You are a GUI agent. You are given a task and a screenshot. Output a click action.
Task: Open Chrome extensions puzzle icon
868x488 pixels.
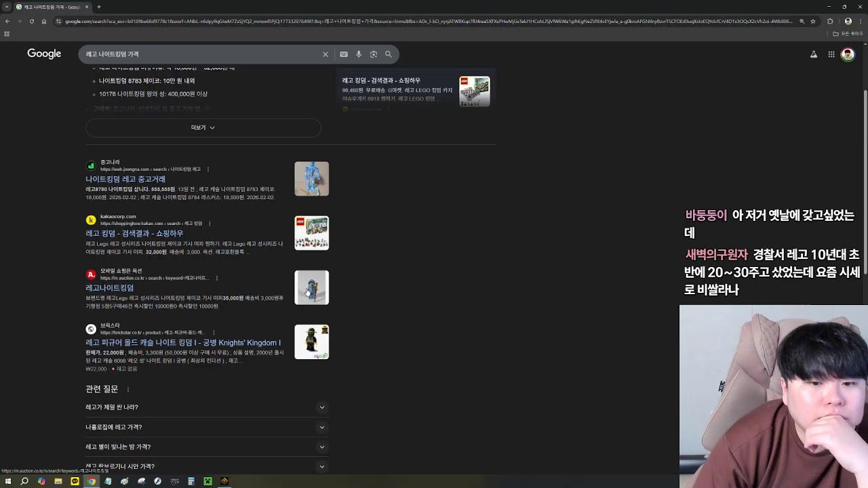[830, 21]
